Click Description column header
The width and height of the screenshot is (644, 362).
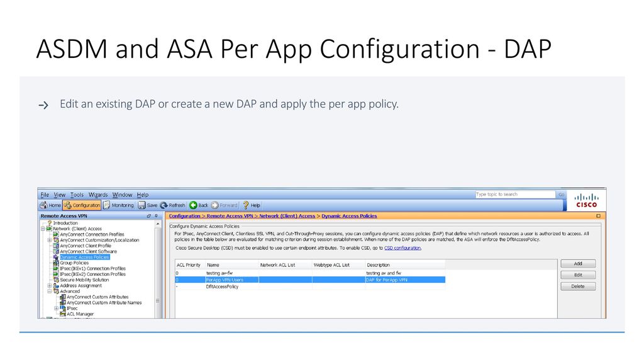(x=405, y=265)
